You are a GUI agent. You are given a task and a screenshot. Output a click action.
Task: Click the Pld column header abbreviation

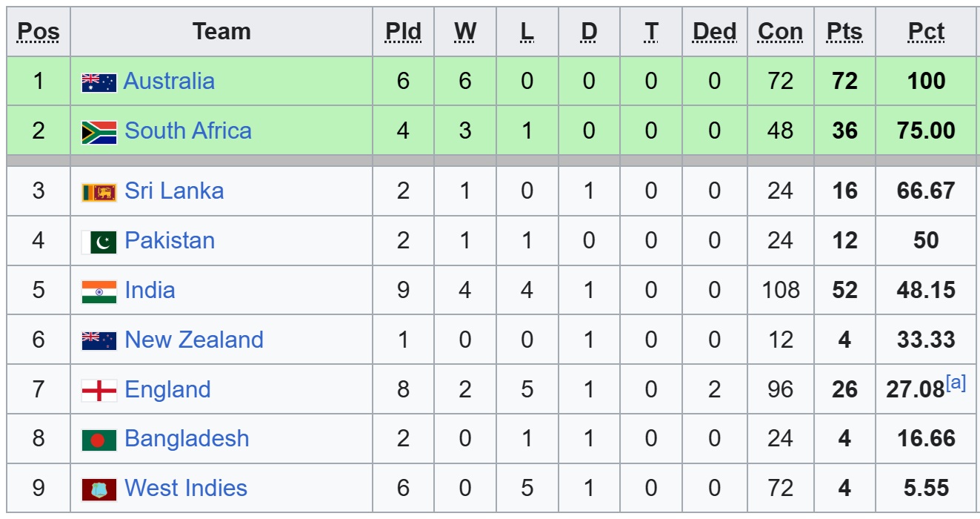tap(403, 32)
